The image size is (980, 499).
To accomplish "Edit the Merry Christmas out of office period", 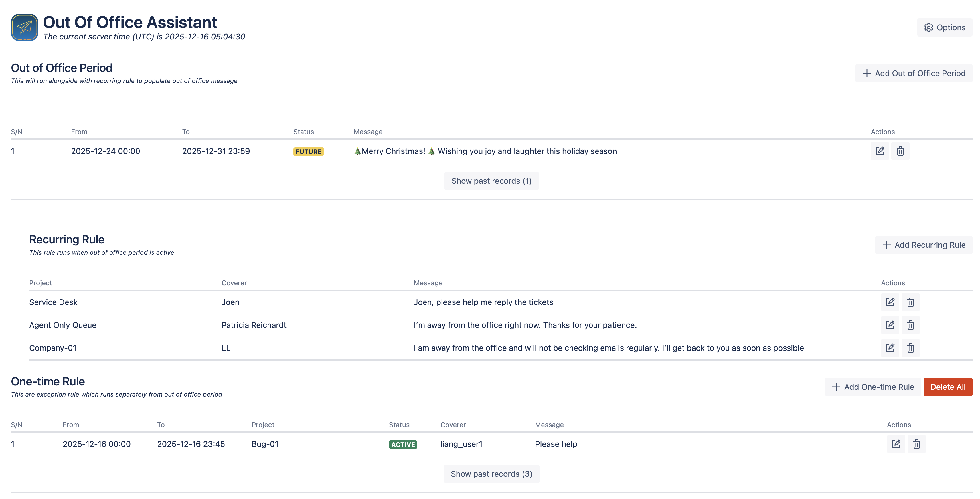I will pyautogui.click(x=880, y=151).
